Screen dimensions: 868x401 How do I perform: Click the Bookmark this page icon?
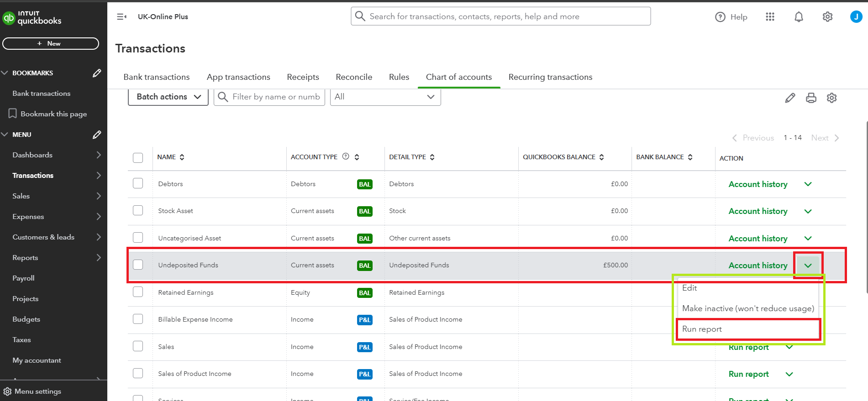coord(13,114)
